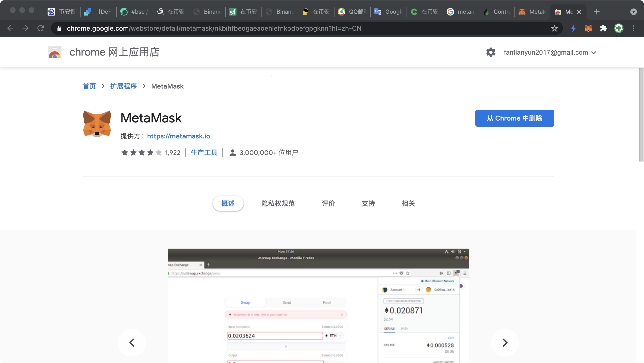The height and width of the screenshot is (363, 644).
Task: Close the active Me tab
Action: click(579, 12)
